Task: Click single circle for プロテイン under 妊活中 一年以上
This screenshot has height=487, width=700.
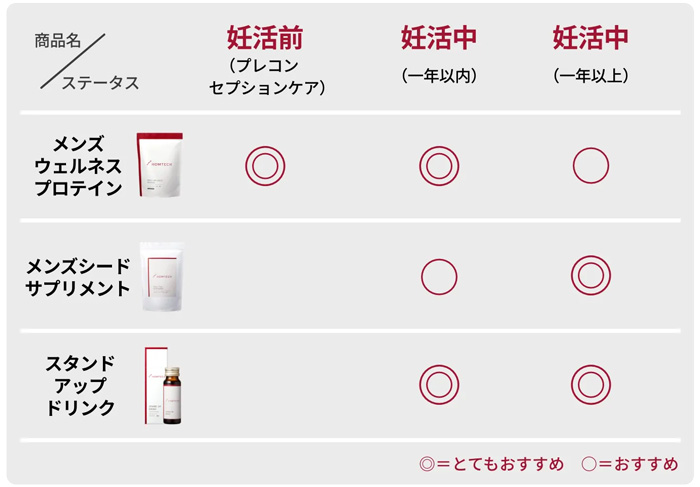Action: 590,166
